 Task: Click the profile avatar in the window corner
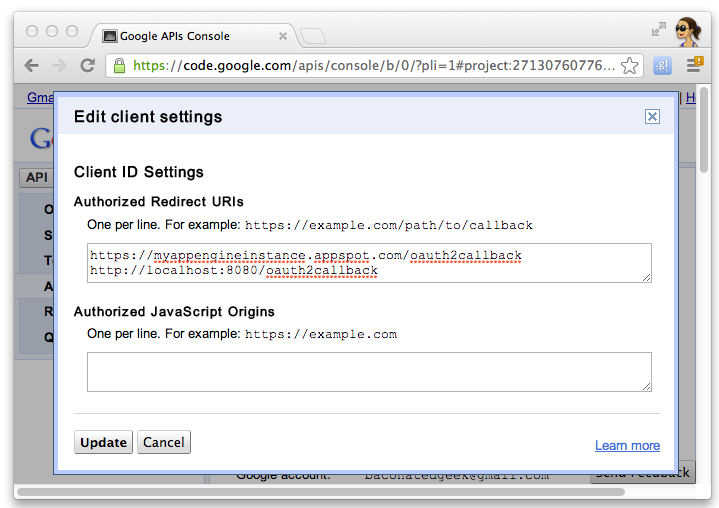(x=687, y=31)
